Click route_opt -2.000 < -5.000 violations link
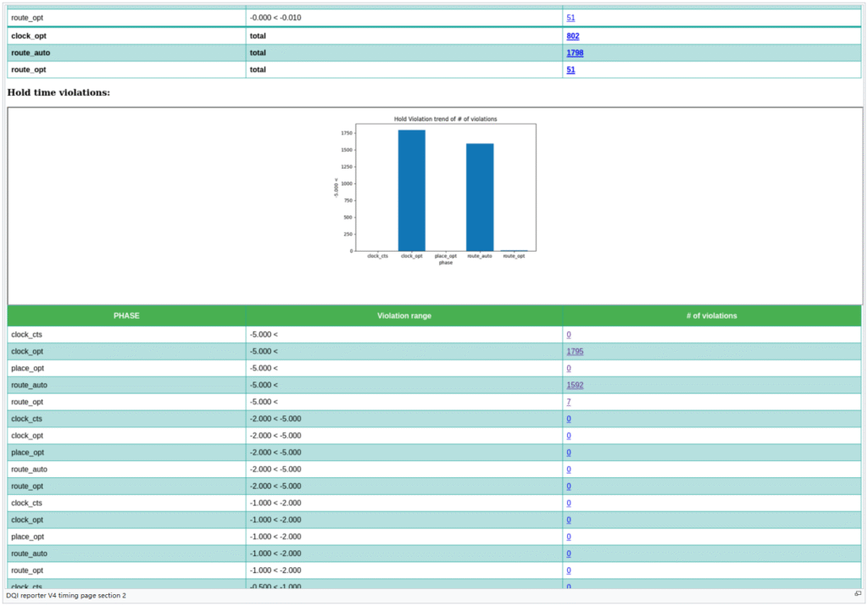This screenshot has width=868, height=606. 569,486
